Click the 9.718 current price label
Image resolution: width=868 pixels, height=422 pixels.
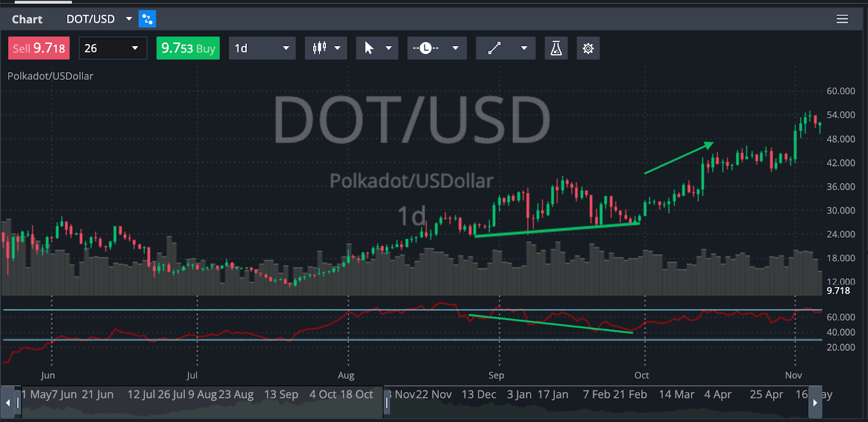coord(838,291)
